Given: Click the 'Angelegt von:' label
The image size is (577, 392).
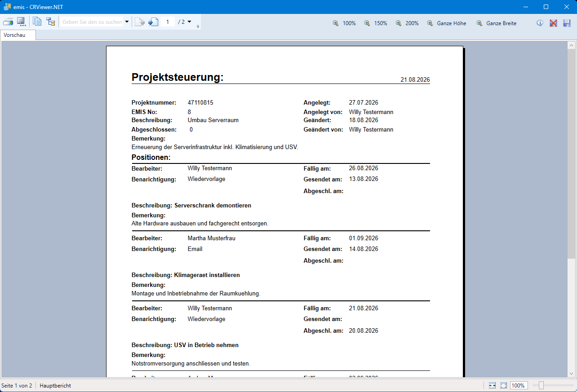Looking at the screenshot, I should tap(323, 112).
